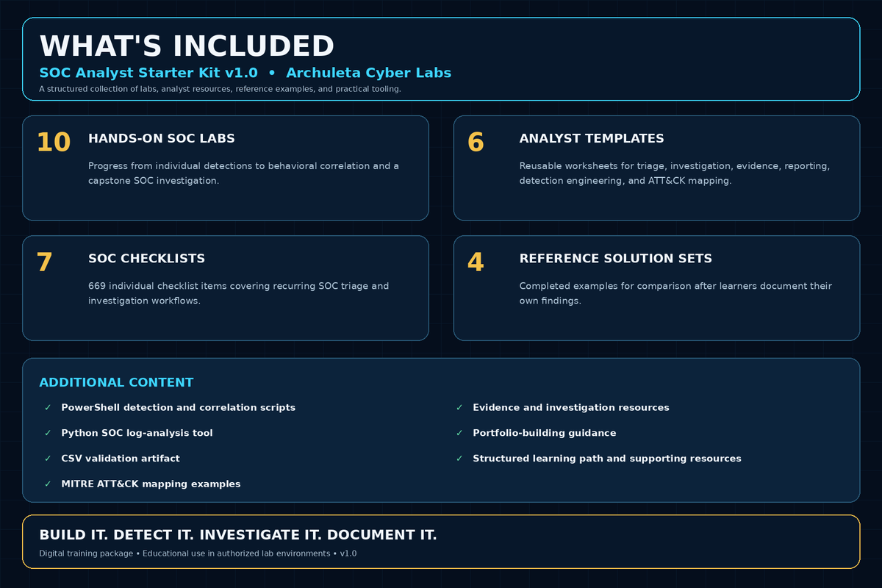The width and height of the screenshot is (882, 588).
Task: Click the checkmark beside Evidence and investigation resources
Action: 459,407
